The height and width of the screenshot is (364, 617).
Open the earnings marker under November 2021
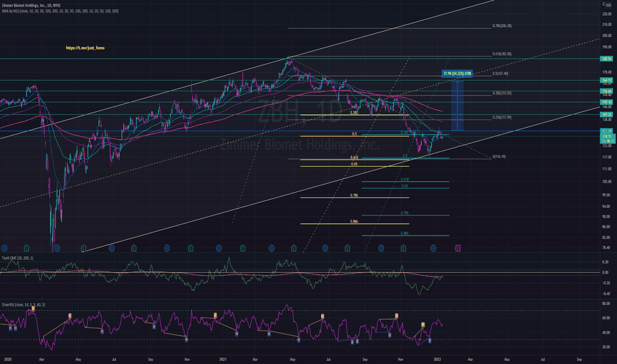pos(403,248)
